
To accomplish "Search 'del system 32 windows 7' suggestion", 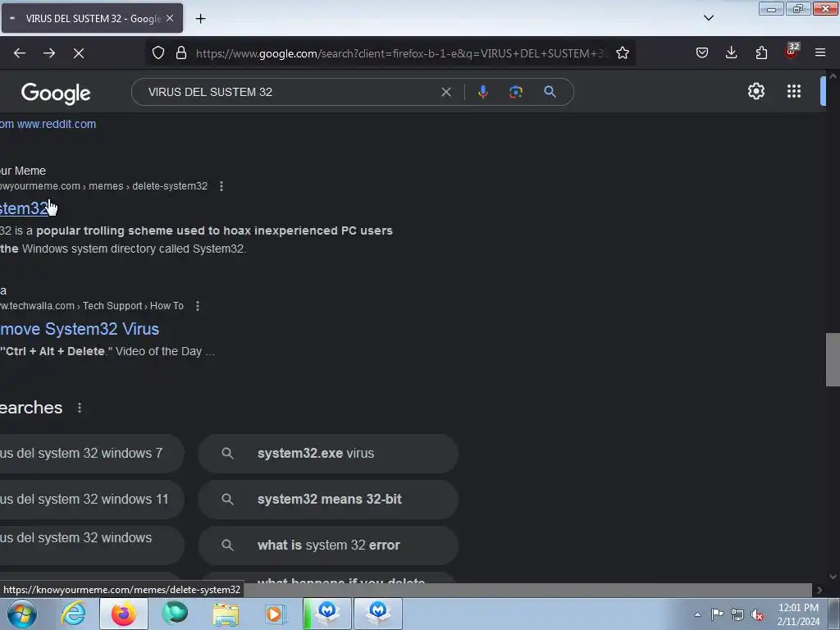I will 92,453.
